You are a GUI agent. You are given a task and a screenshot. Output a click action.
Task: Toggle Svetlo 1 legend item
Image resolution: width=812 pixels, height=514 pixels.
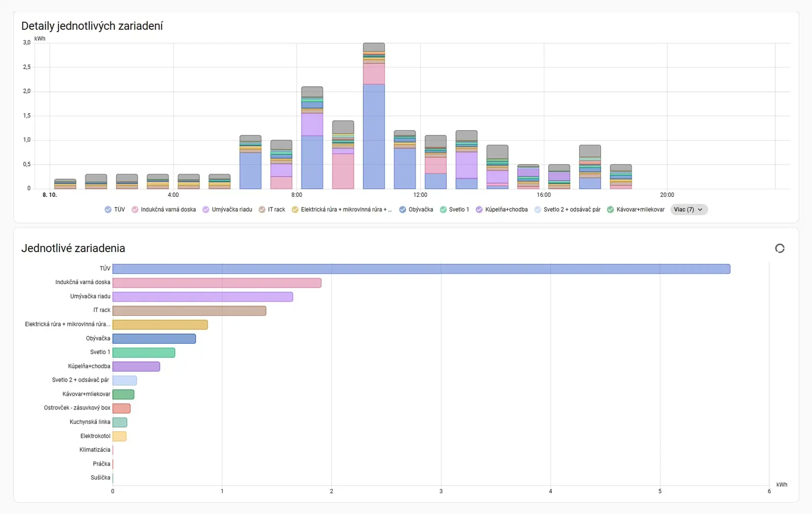tap(454, 210)
